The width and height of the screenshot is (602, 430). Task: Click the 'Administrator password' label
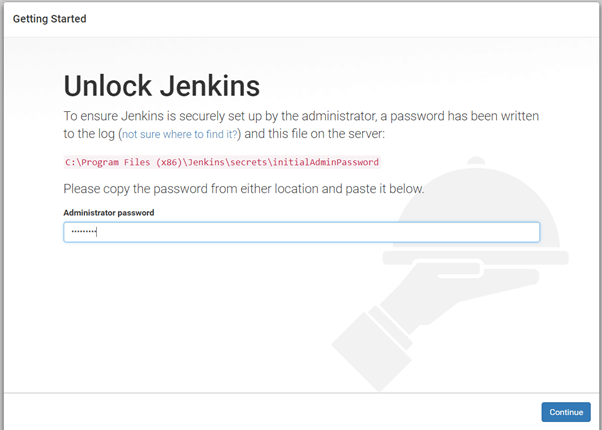point(109,213)
